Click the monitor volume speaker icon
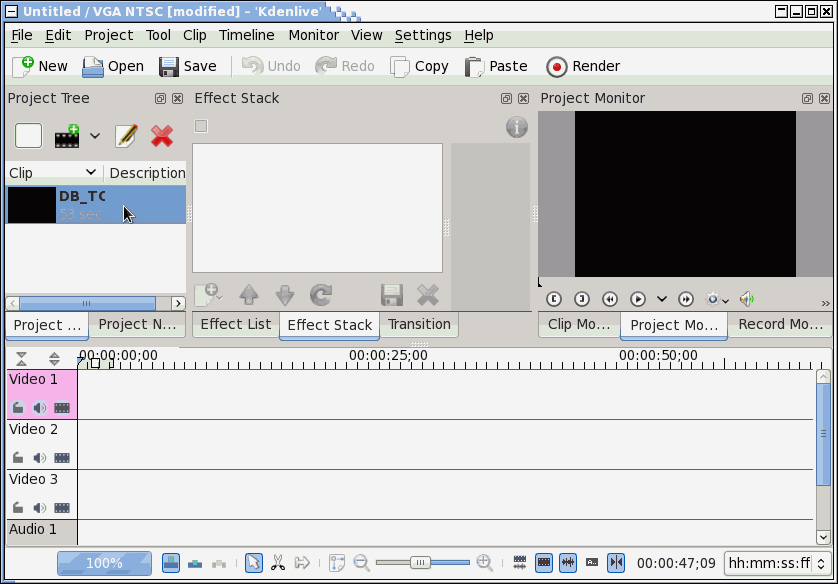 (747, 299)
